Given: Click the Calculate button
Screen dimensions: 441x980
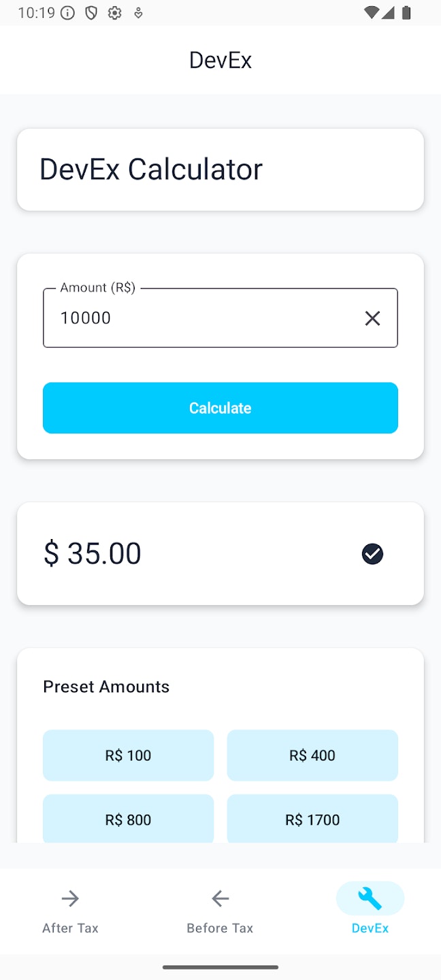Looking at the screenshot, I should (x=220, y=408).
